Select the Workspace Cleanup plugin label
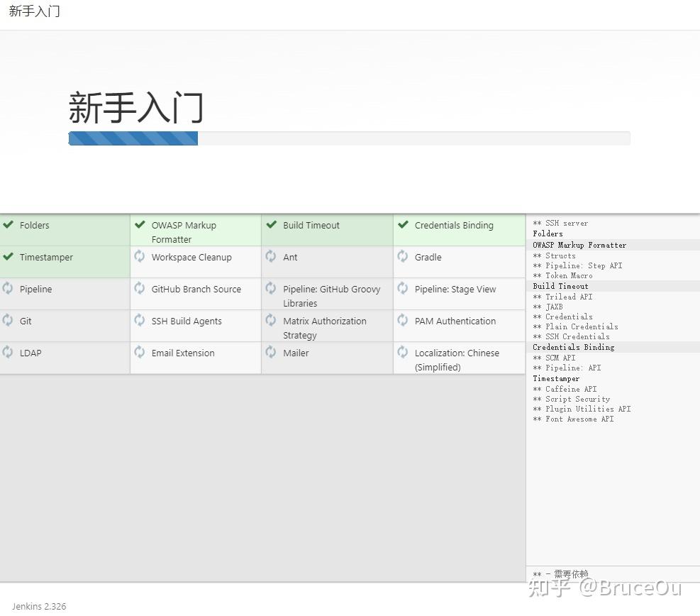 point(191,258)
